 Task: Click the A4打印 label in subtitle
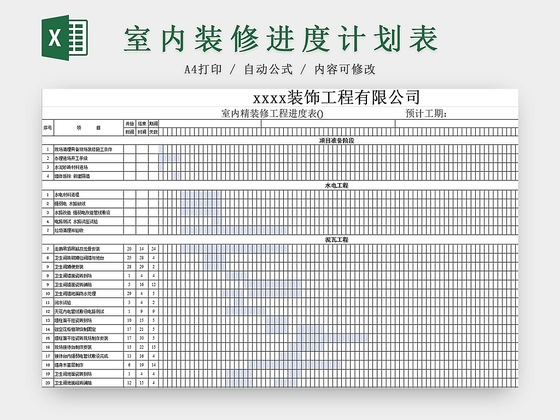[203, 69]
